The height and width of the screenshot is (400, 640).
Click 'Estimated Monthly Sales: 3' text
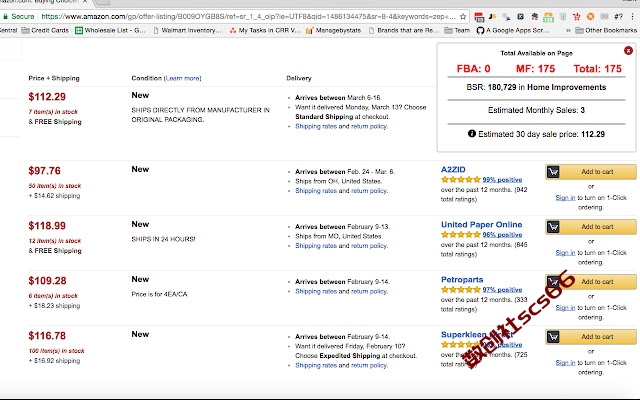[536, 110]
